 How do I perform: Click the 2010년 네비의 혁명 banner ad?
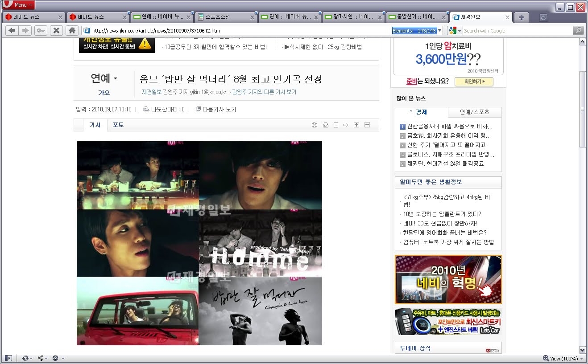pos(448,279)
